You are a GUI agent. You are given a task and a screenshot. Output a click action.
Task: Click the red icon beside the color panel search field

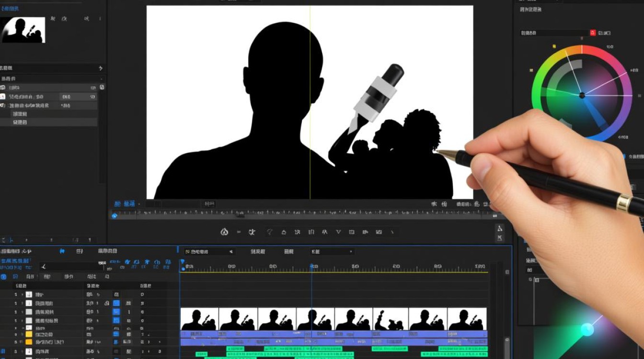593,33
